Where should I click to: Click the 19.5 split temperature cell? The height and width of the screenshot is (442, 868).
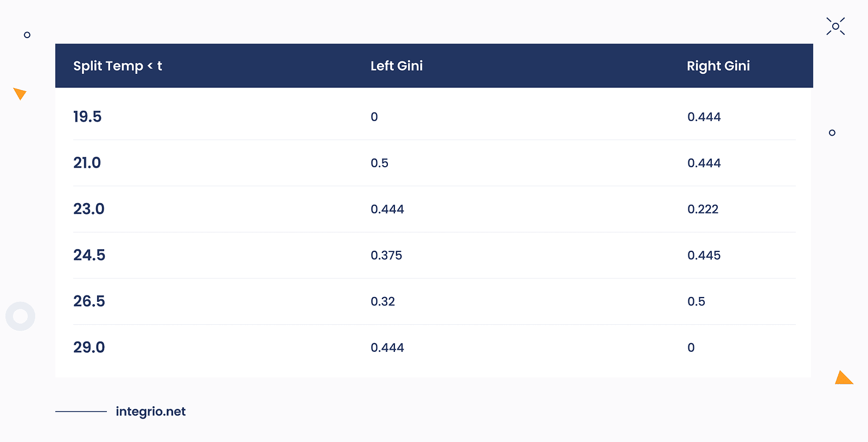point(87,117)
